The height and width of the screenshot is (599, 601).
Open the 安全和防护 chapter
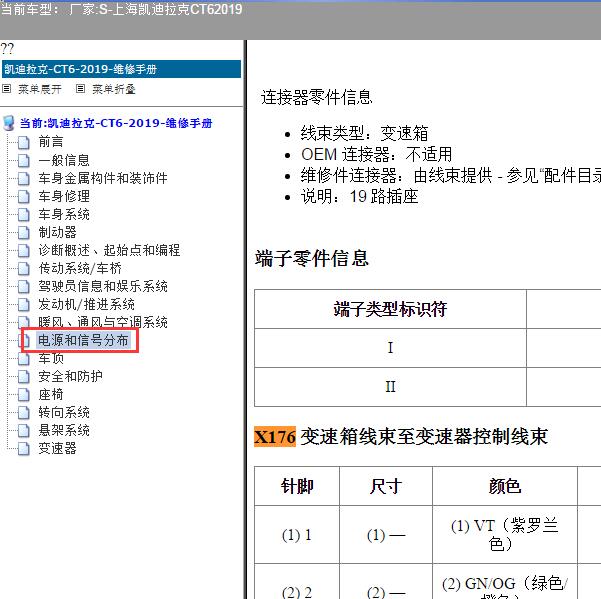point(70,376)
